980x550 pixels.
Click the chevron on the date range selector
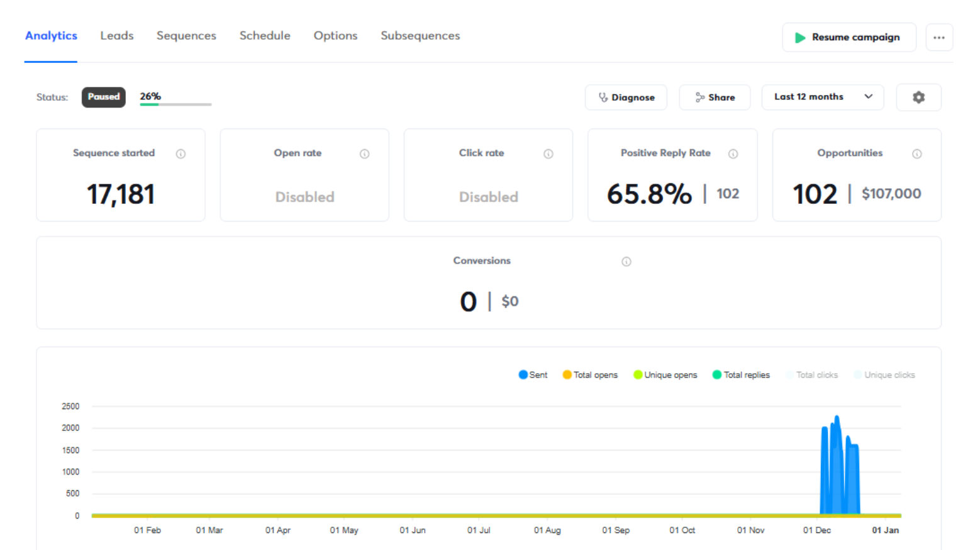(869, 97)
